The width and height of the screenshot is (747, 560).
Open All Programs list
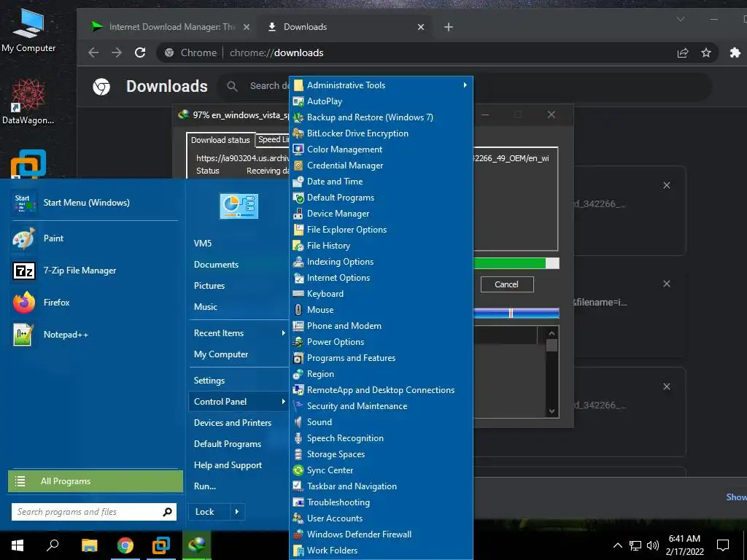pos(96,481)
